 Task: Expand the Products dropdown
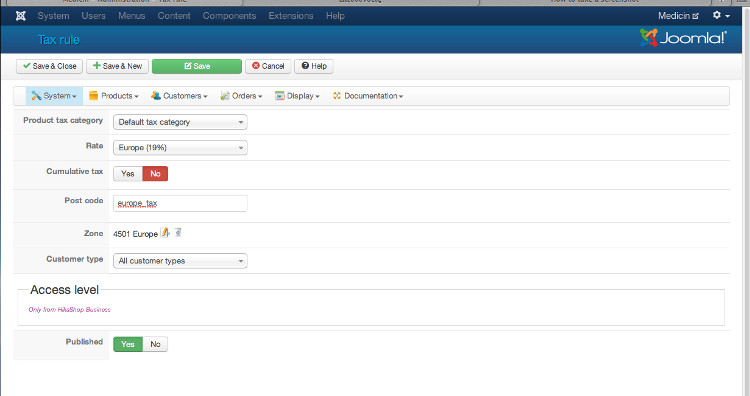coord(114,96)
